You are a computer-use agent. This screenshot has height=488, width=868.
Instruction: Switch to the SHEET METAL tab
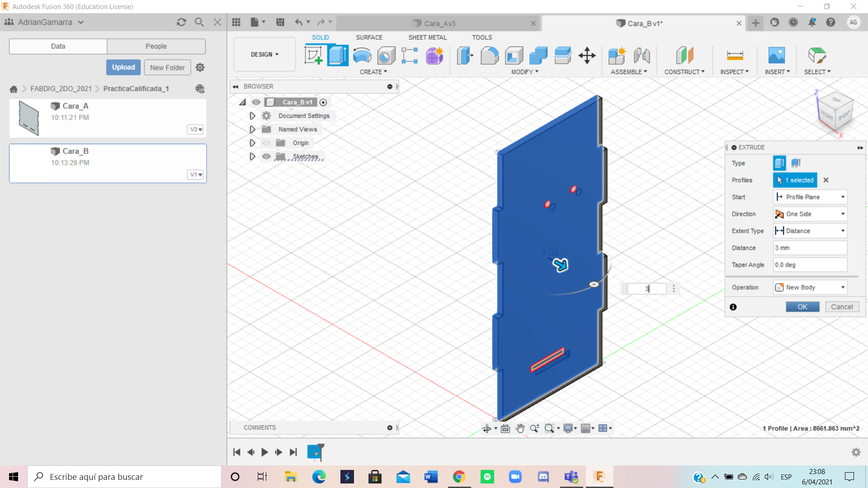pos(427,38)
